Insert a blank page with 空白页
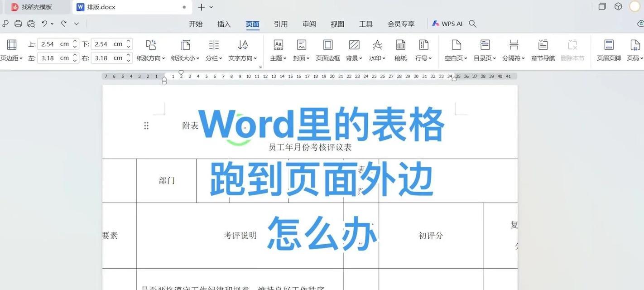The height and width of the screenshot is (290, 644). click(x=457, y=50)
